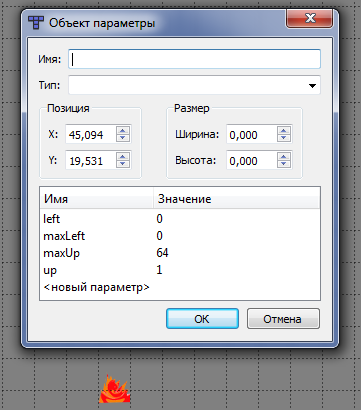Click the value 64 of maxUp
361x410 pixels.
tap(162, 253)
